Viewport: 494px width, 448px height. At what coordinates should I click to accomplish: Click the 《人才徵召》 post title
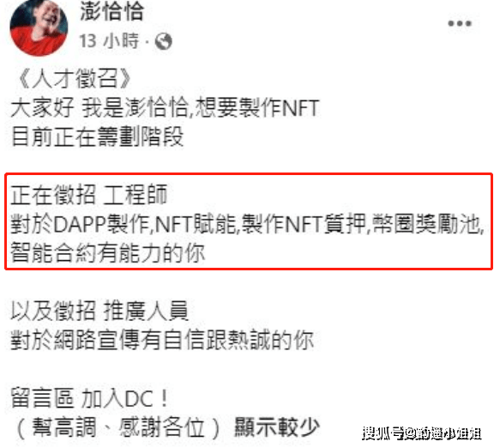[74, 78]
